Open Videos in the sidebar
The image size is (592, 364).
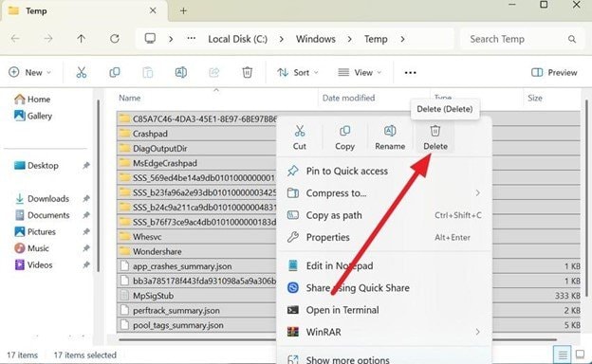click(x=33, y=265)
